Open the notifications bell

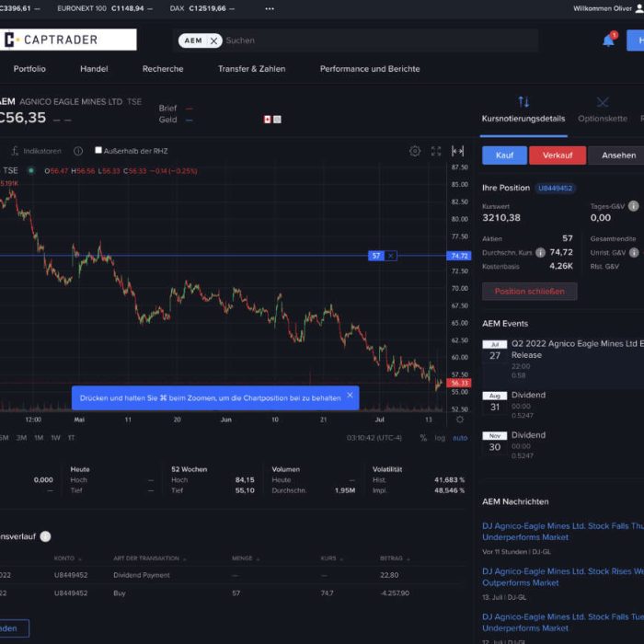[608, 40]
